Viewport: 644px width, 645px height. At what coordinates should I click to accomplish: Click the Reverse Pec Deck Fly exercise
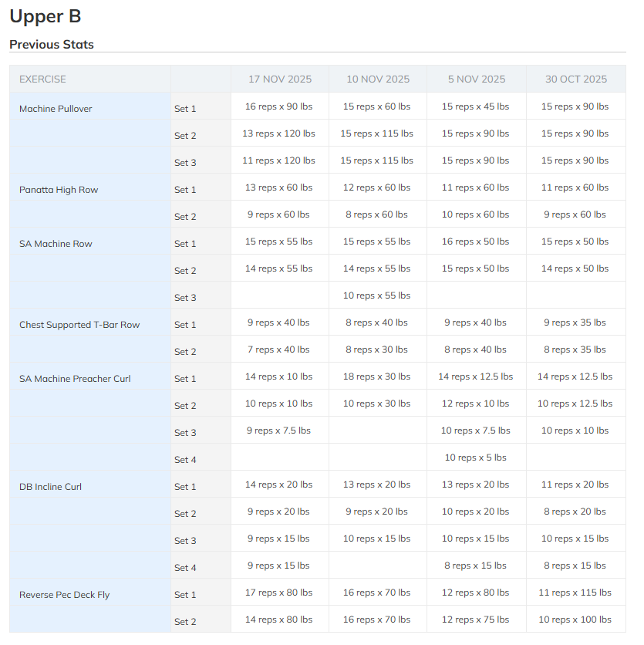(x=65, y=595)
